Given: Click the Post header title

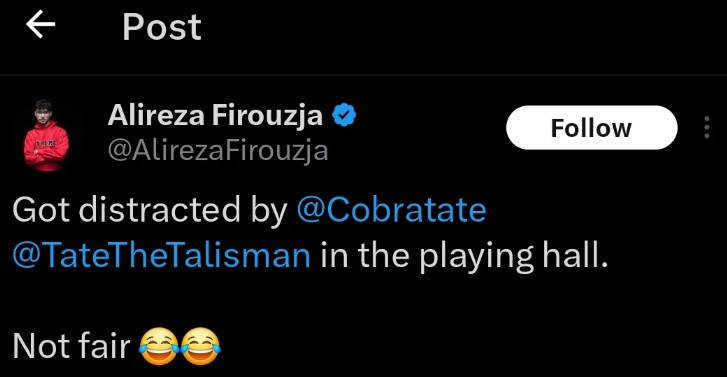Looking at the screenshot, I should coord(162,27).
